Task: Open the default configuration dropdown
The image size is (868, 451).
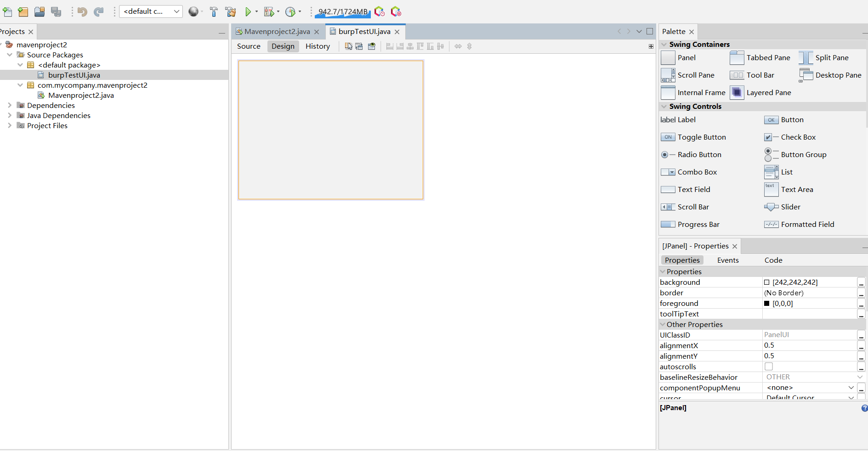Action: point(176,11)
